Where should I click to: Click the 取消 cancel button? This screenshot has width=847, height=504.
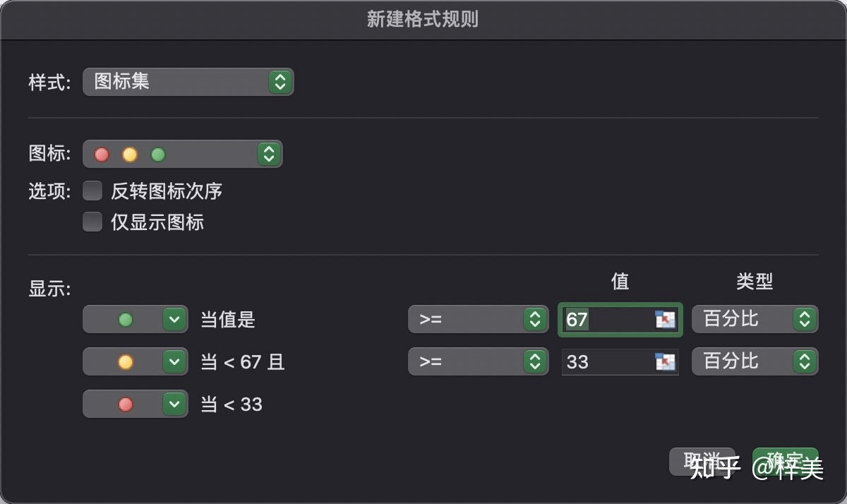[x=702, y=460]
